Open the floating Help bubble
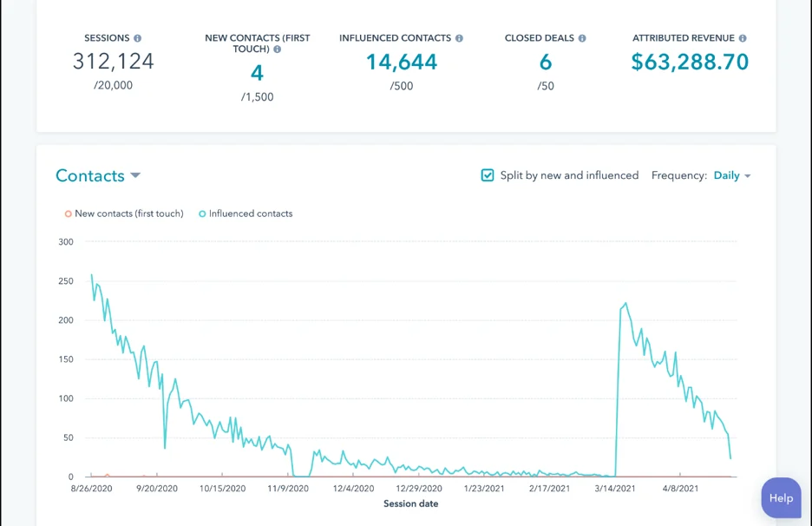 point(780,497)
